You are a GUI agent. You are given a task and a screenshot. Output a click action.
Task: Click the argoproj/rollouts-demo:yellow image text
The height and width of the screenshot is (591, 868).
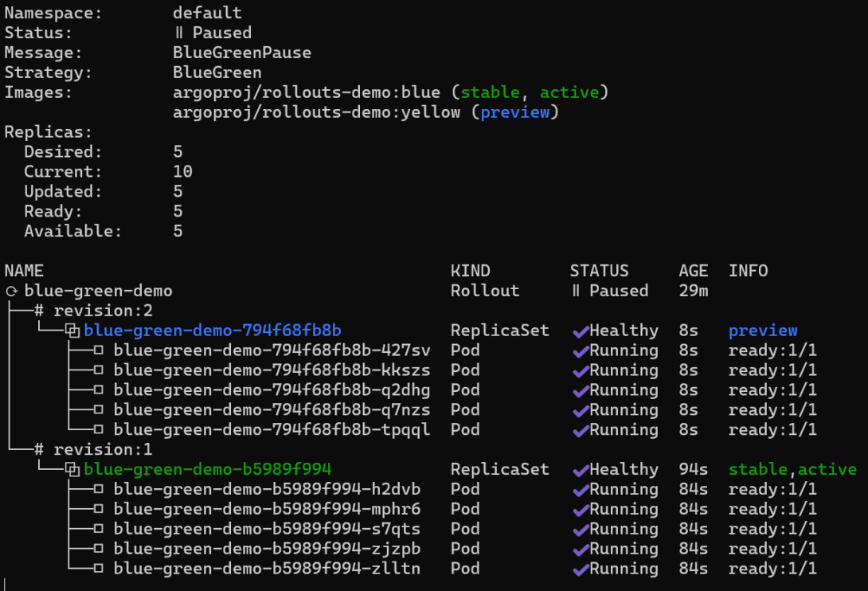coord(316,112)
